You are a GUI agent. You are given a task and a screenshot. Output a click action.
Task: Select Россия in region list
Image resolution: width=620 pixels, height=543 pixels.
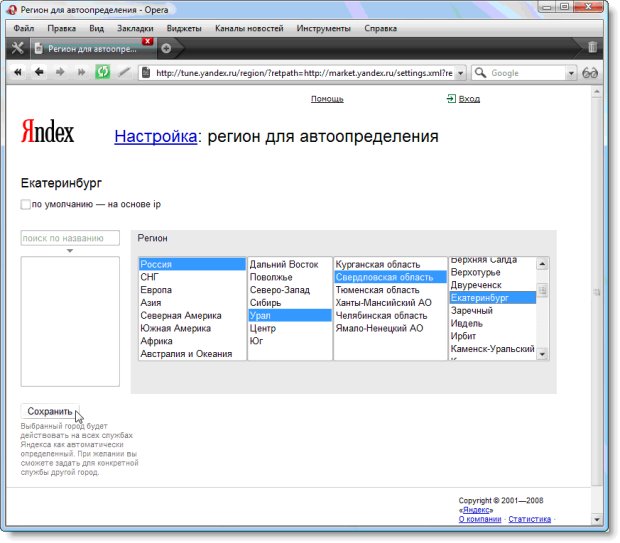(x=193, y=264)
